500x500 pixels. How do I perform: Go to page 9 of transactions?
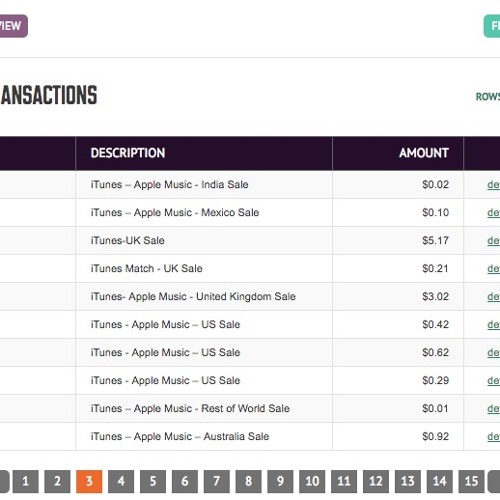(x=280, y=481)
